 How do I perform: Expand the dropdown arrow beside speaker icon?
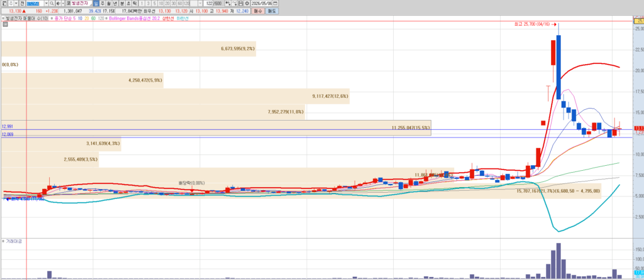tap(63, 3)
